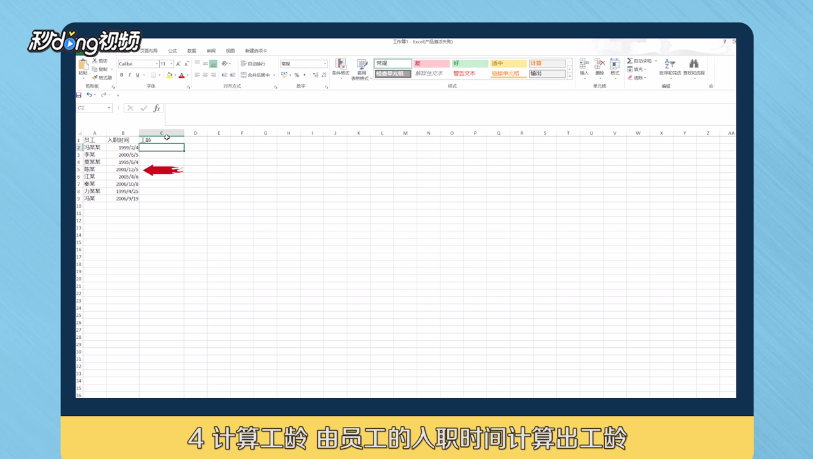The width and height of the screenshot is (813, 459).
Task: Toggle Wrap Text option
Action: 253,63
